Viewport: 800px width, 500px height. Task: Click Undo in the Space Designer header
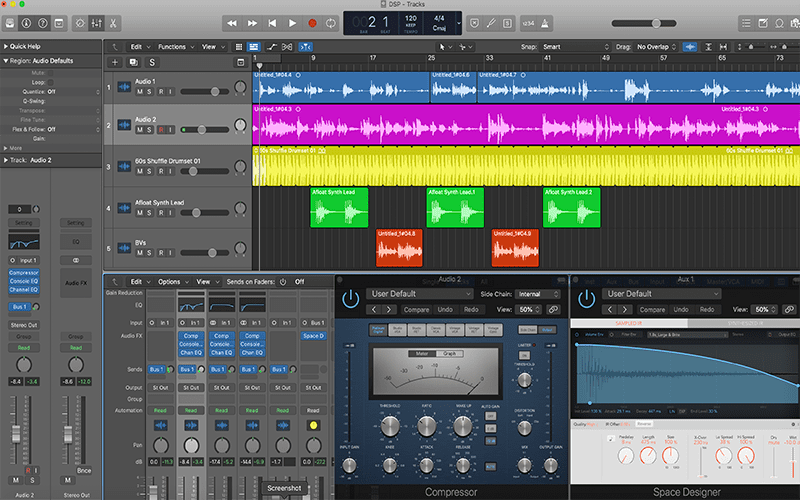pyautogui.click(x=680, y=310)
